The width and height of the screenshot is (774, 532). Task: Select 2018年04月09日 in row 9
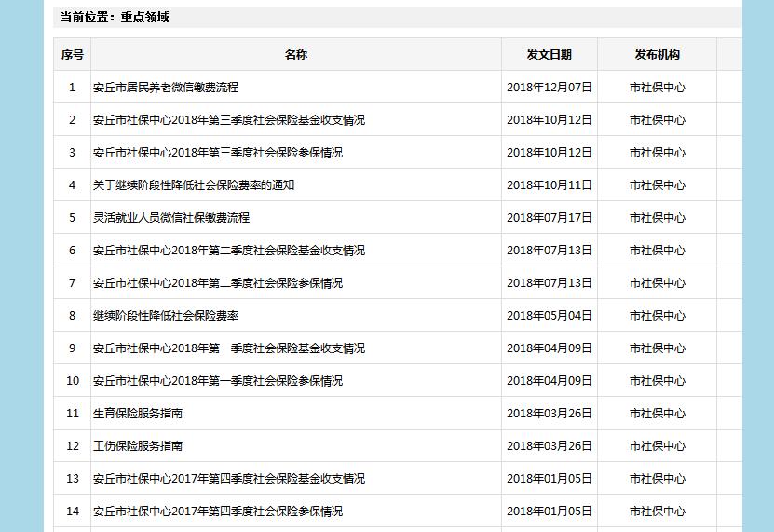549,348
